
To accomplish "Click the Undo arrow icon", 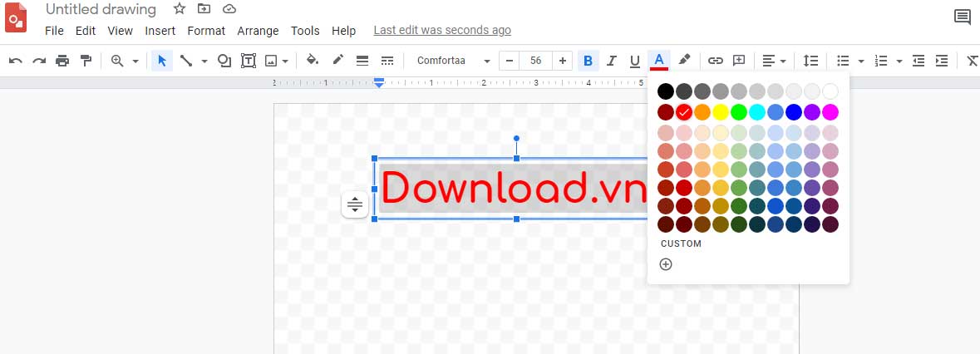I will (x=16, y=61).
